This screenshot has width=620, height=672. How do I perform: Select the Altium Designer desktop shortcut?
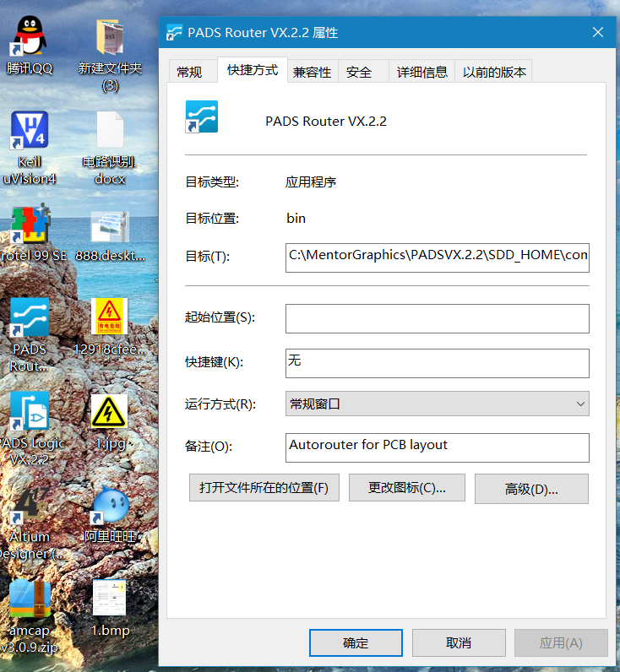(x=30, y=507)
